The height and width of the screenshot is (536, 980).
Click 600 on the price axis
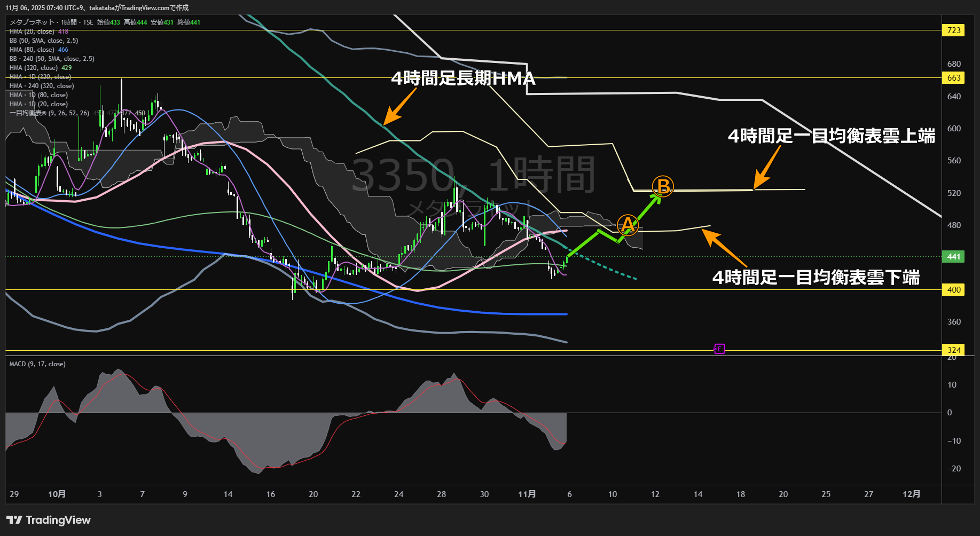click(954, 129)
